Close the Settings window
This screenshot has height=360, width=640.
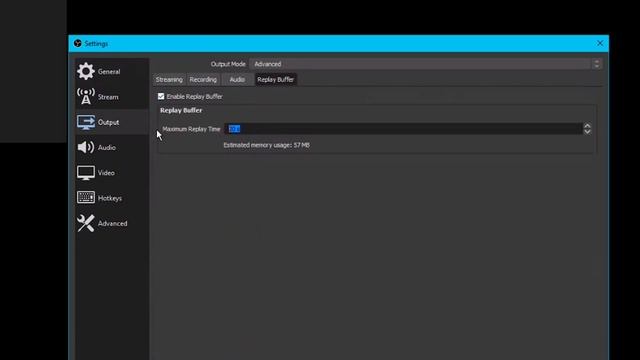point(600,43)
